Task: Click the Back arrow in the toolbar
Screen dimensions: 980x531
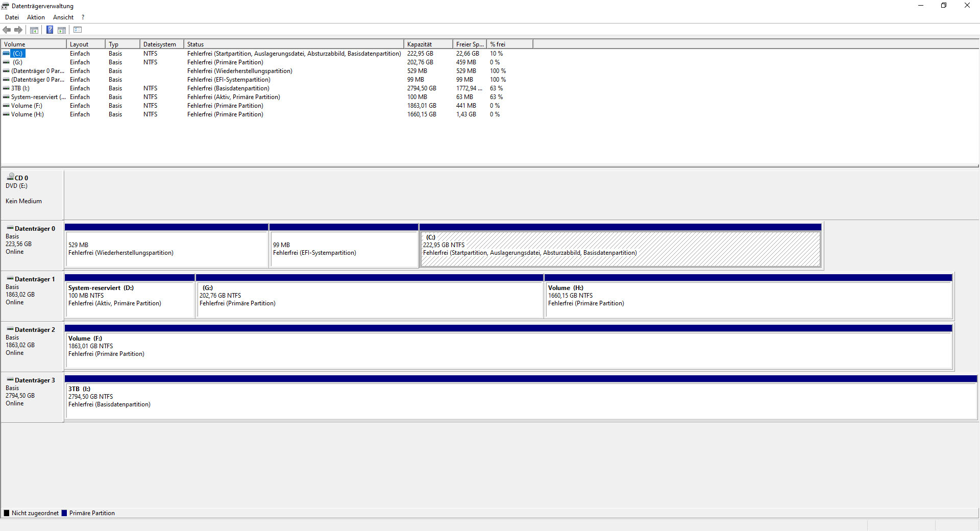Action: pyautogui.click(x=7, y=30)
